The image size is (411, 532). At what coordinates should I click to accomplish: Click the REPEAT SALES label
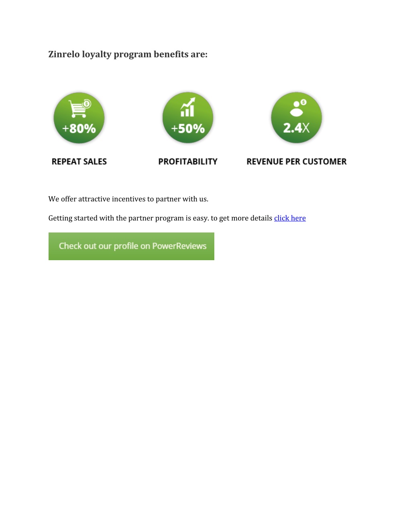coord(79,161)
